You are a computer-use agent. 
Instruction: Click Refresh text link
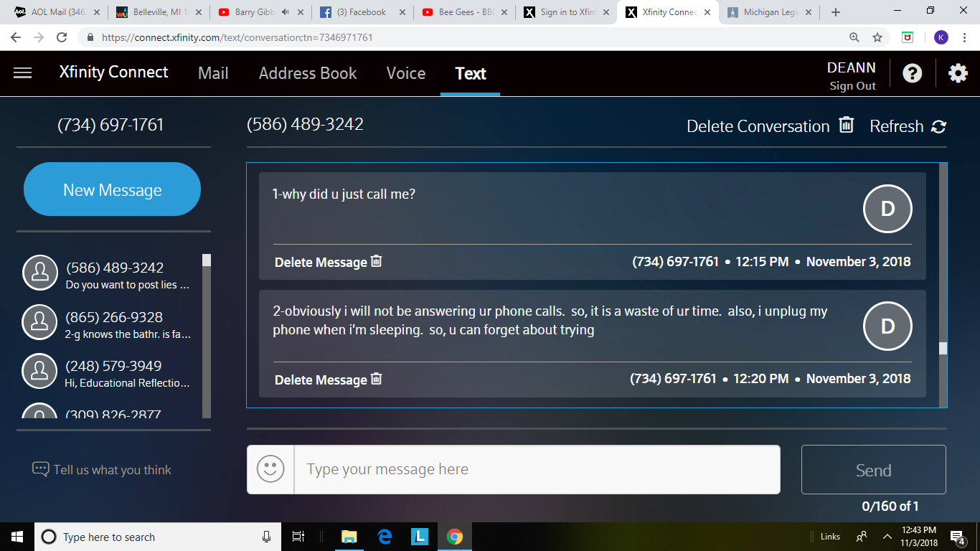pos(896,126)
